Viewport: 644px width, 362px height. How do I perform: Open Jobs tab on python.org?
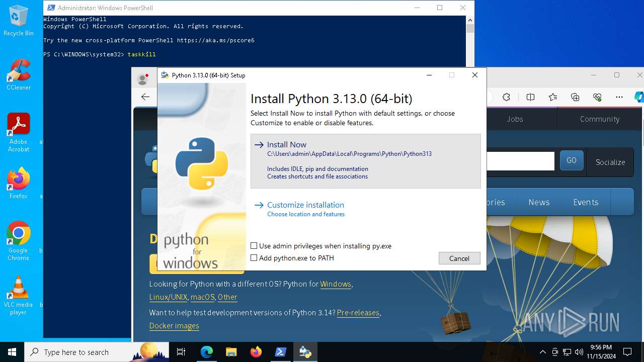[515, 119]
